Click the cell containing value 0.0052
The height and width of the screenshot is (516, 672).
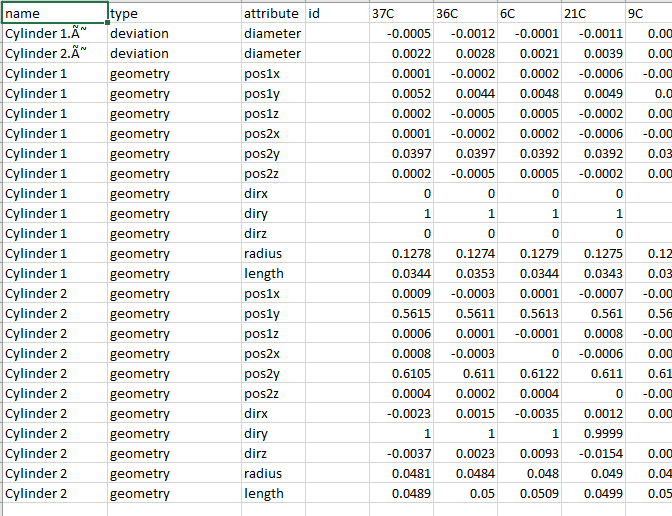[x=400, y=93]
